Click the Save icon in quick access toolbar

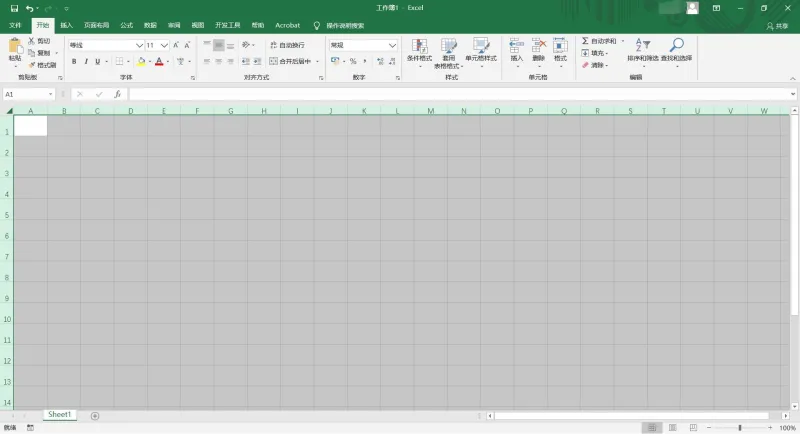tap(14, 8)
